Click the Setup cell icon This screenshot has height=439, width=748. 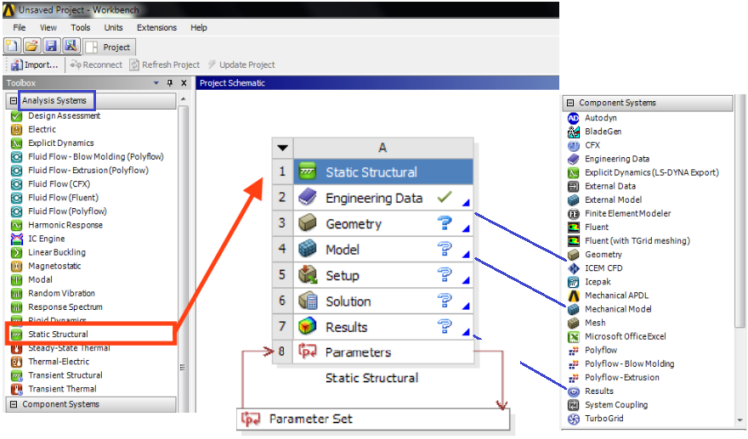(308, 275)
